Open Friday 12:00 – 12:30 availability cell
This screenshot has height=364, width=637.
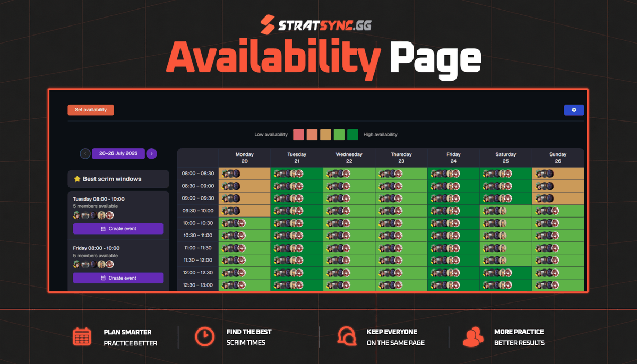[453, 273]
